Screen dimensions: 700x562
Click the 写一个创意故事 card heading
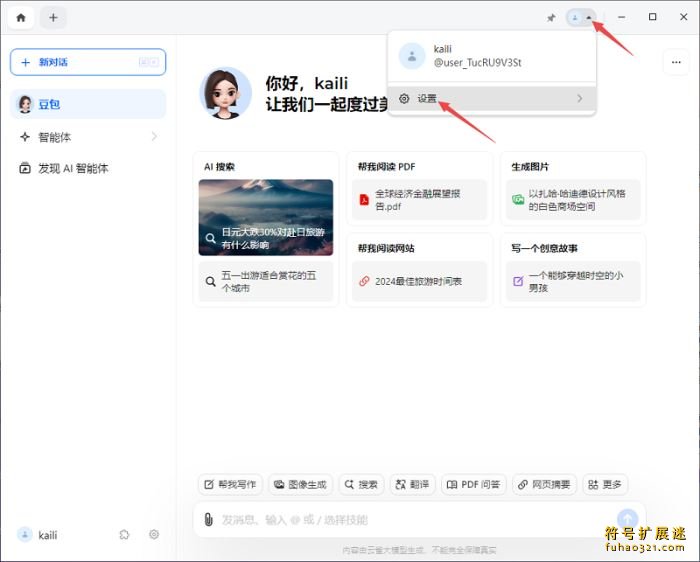544,249
